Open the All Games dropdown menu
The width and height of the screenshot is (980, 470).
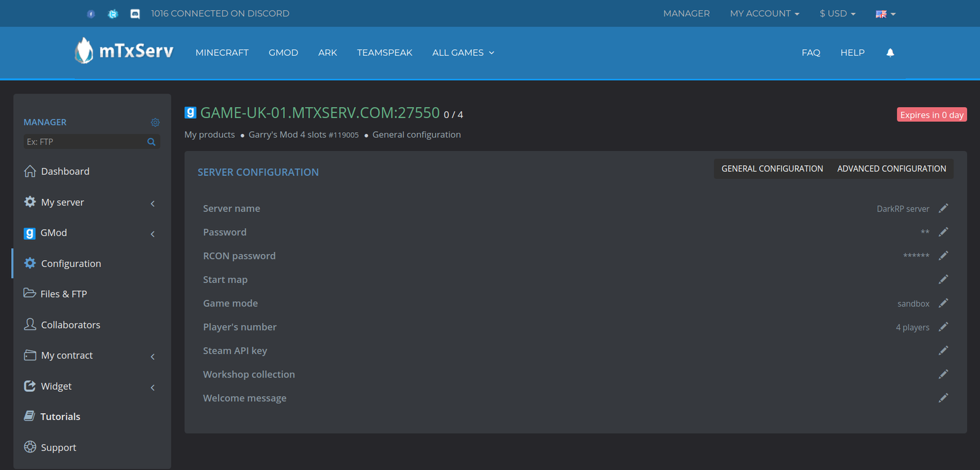click(x=463, y=53)
